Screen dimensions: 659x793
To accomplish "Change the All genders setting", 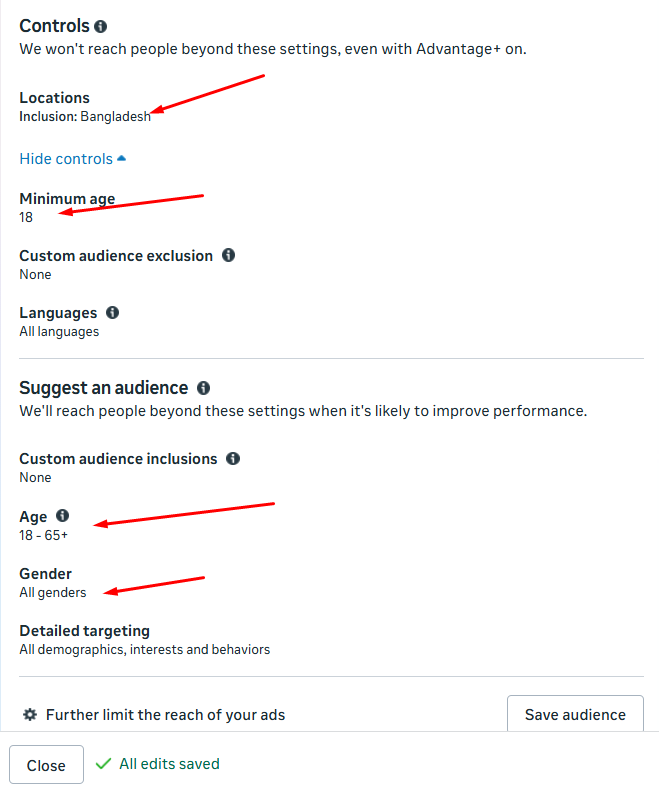I will 53,592.
